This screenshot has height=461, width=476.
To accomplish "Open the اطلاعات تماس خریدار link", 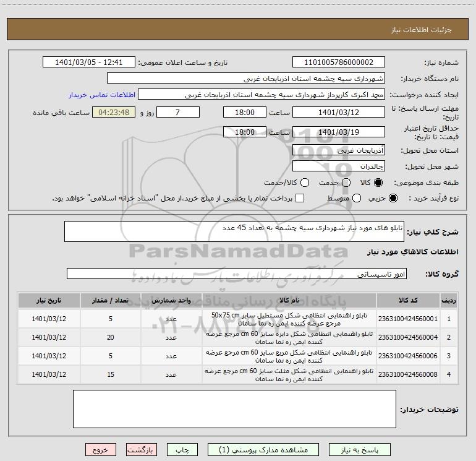I will click(102, 95).
